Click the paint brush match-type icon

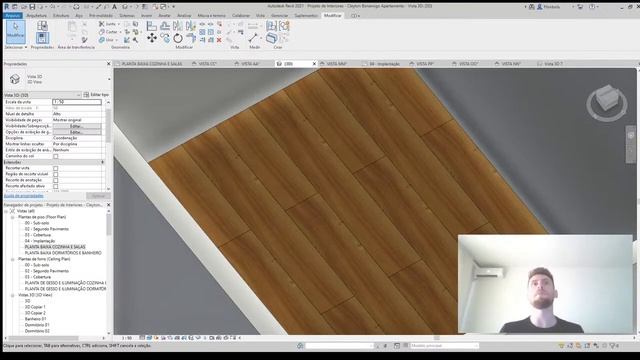84,40
